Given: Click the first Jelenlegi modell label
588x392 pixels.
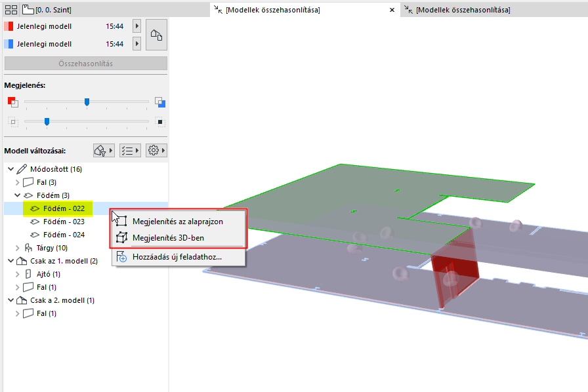Looking at the screenshot, I should click(44, 26).
